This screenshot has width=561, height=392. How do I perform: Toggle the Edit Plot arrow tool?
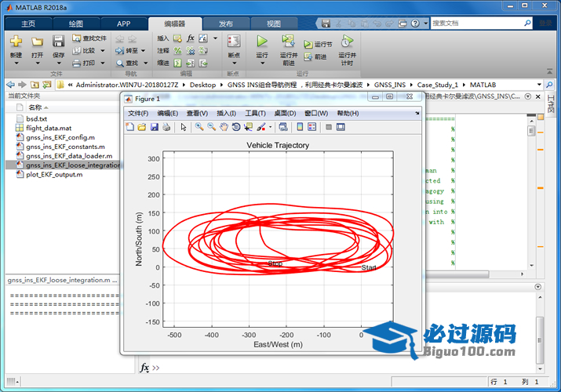click(184, 126)
